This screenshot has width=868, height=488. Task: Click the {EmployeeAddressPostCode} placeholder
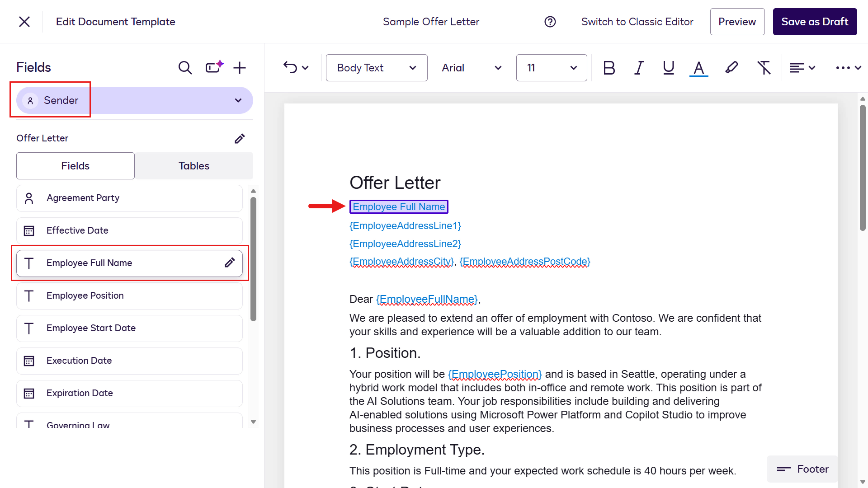[525, 262]
